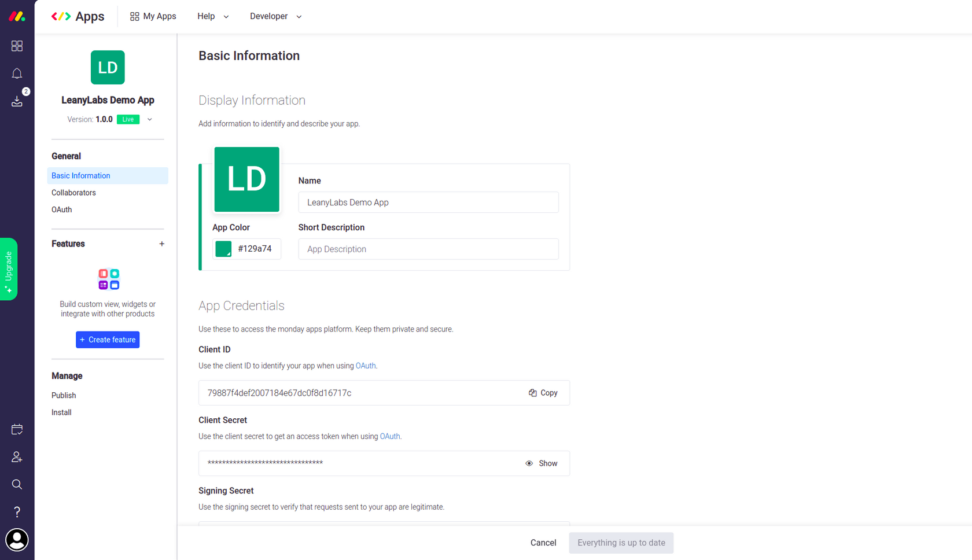
Task: Open the notifications bell
Action: click(x=17, y=73)
